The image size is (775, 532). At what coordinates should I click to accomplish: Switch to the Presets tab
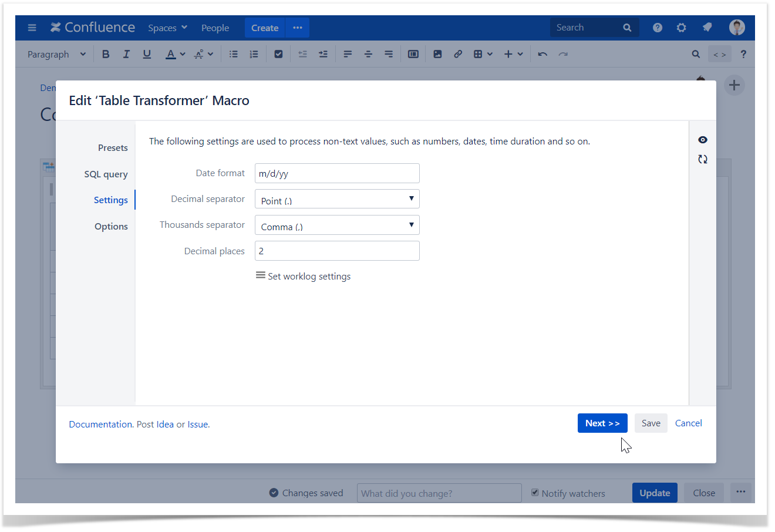coord(113,148)
